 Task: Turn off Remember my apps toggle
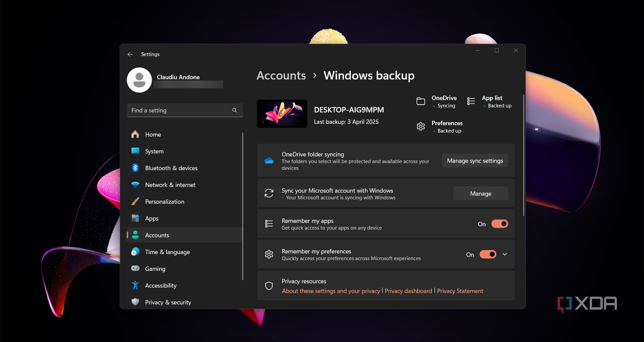(x=500, y=224)
